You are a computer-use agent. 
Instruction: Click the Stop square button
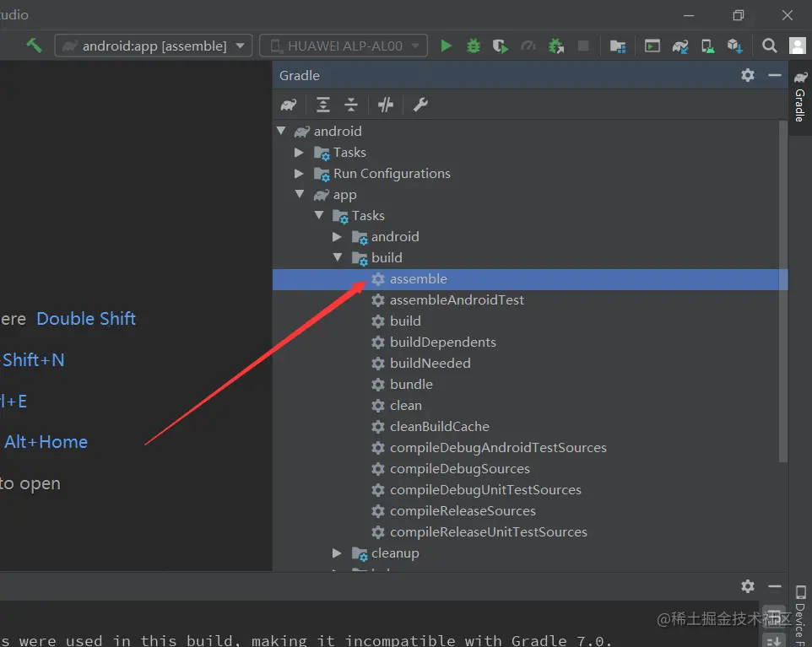pos(583,46)
